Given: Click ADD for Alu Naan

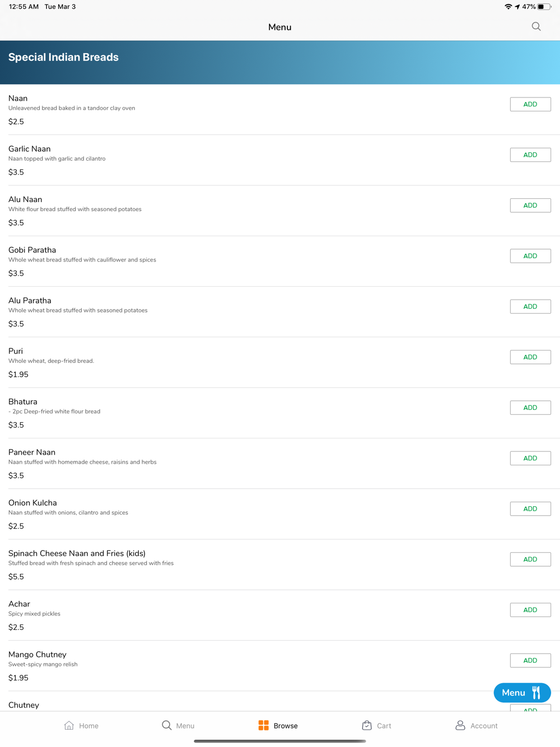Looking at the screenshot, I should (530, 206).
